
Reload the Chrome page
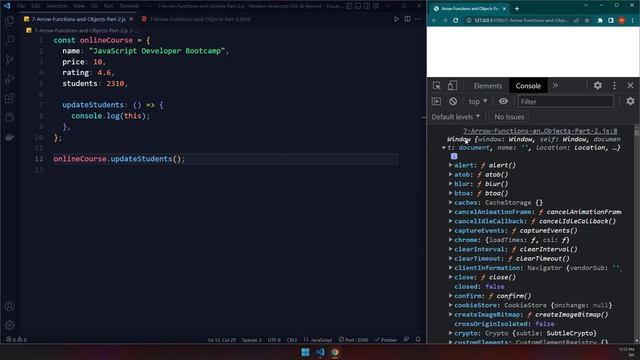456,20
